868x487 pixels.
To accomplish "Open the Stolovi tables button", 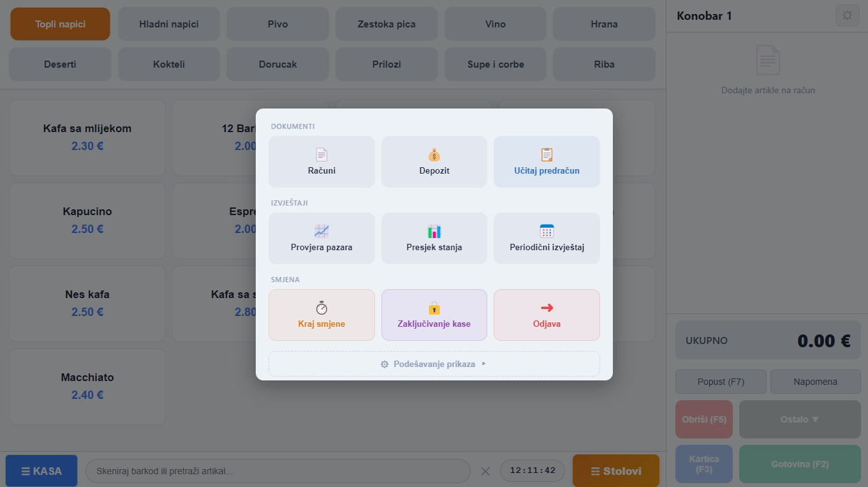I will coord(616,471).
